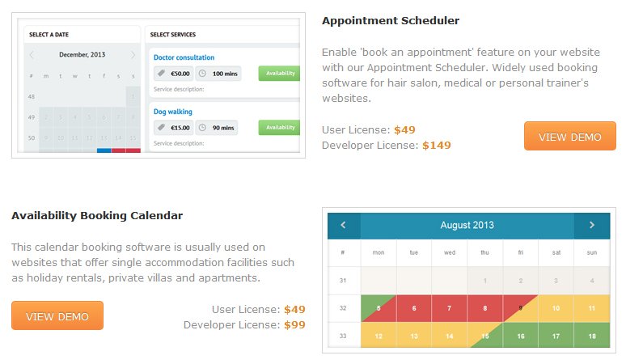Image resolution: width=626 pixels, height=364 pixels.
Task: Select August 6 in the booking calendar
Action: point(414,308)
